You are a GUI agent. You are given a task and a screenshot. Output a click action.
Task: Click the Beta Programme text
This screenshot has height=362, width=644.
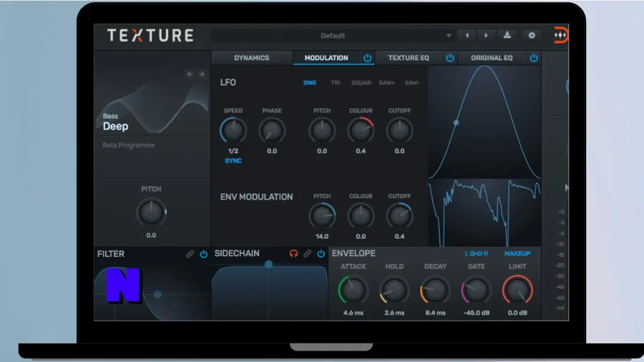coord(128,145)
